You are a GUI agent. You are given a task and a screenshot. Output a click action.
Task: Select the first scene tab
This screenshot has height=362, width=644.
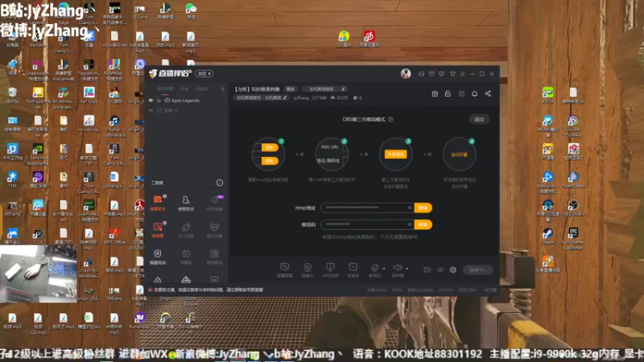click(x=165, y=88)
